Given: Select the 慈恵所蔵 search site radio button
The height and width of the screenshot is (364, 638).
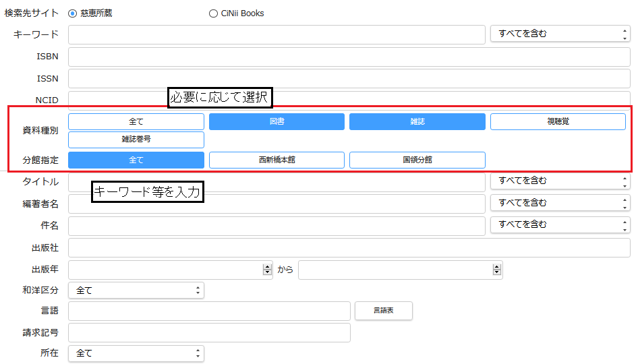Looking at the screenshot, I should click(72, 13).
